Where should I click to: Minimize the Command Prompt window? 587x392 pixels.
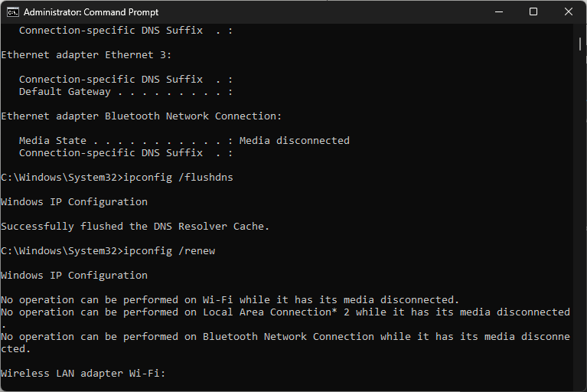(499, 12)
